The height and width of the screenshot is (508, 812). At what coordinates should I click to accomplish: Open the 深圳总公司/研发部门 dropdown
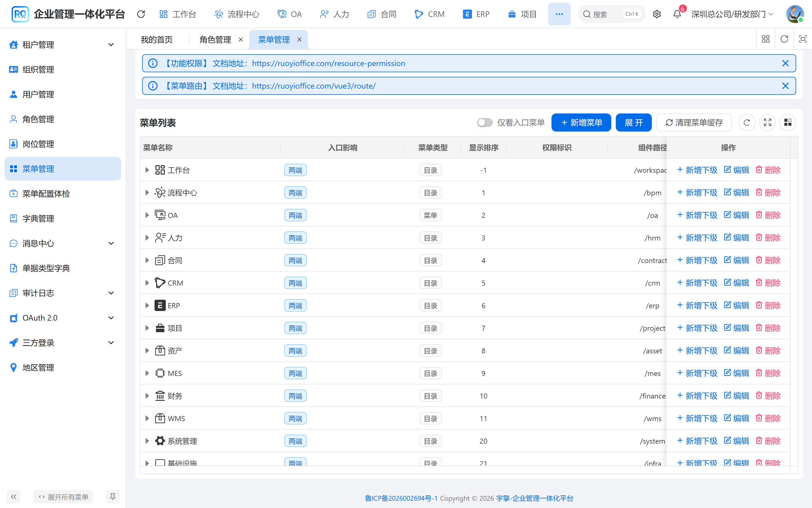[x=732, y=14]
